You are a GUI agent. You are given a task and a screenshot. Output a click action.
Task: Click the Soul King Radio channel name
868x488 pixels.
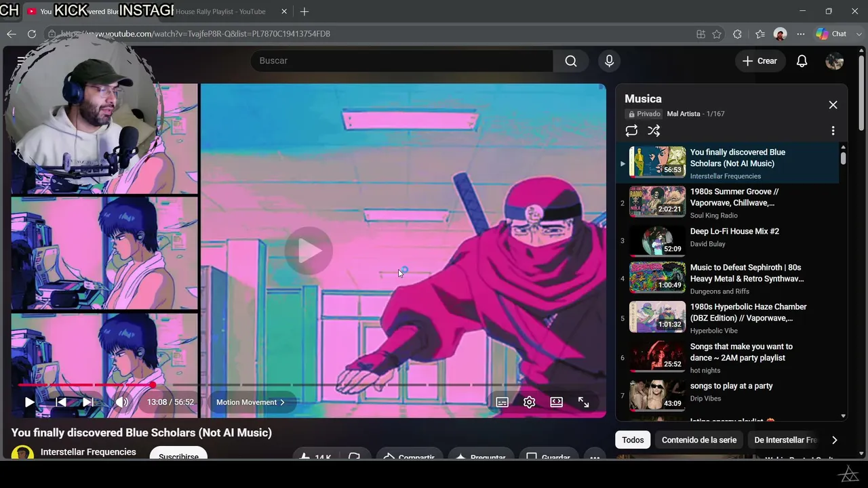click(713, 216)
